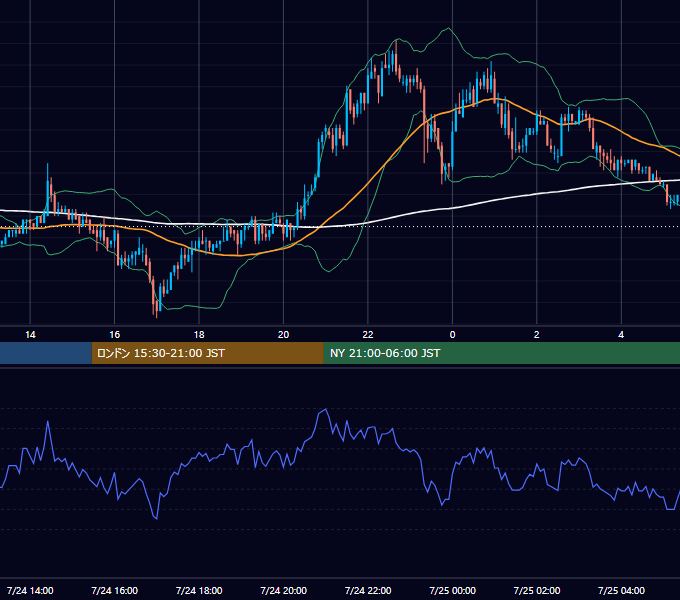Screen dimensions: 680x600
Task: Click the 22 hour axis label
Action: pyautogui.click(x=368, y=335)
